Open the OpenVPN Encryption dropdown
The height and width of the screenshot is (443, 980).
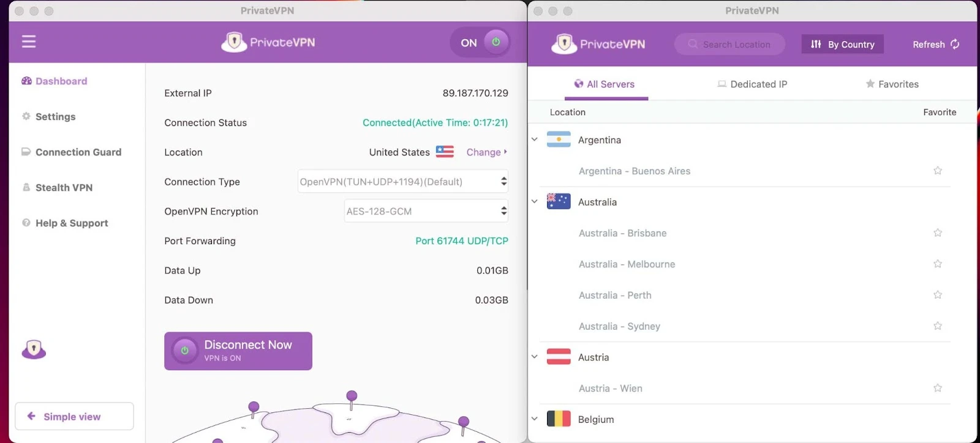click(x=426, y=211)
